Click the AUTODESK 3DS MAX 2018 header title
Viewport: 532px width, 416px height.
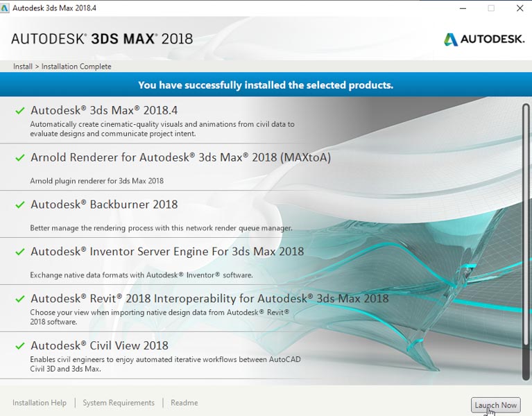[102, 39]
